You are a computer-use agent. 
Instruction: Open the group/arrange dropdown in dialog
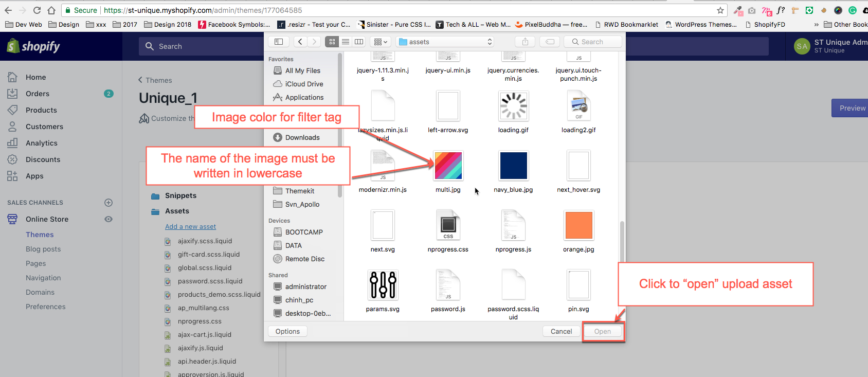tap(381, 42)
